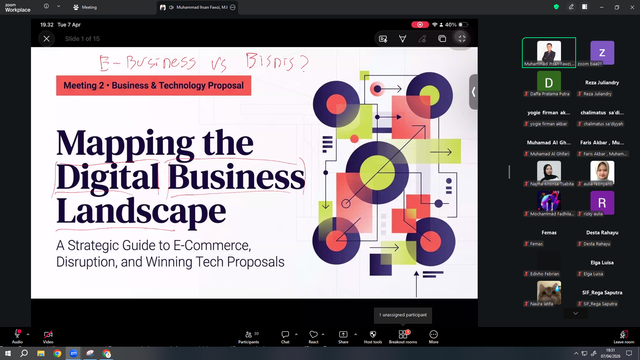The image size is (640, 360).
Task: Expand reaction options arrow beside React
Action: click(x=323, y=335)
